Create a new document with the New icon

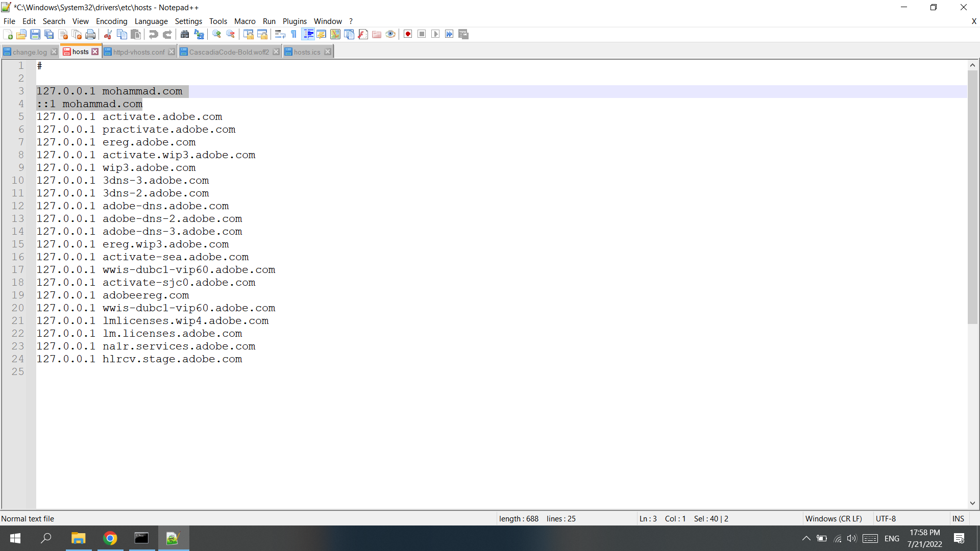coord(8,34)
